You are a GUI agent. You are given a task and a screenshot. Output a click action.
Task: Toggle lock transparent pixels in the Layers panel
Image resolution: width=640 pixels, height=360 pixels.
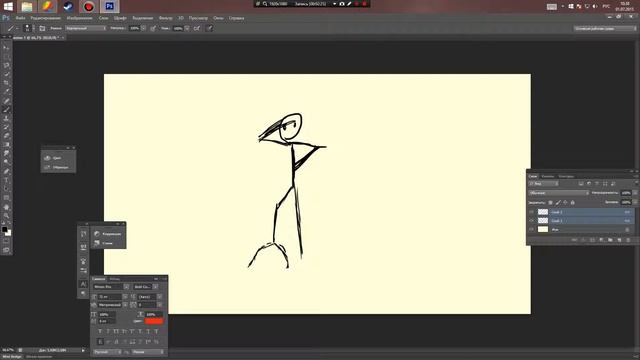tap(550, 202)
